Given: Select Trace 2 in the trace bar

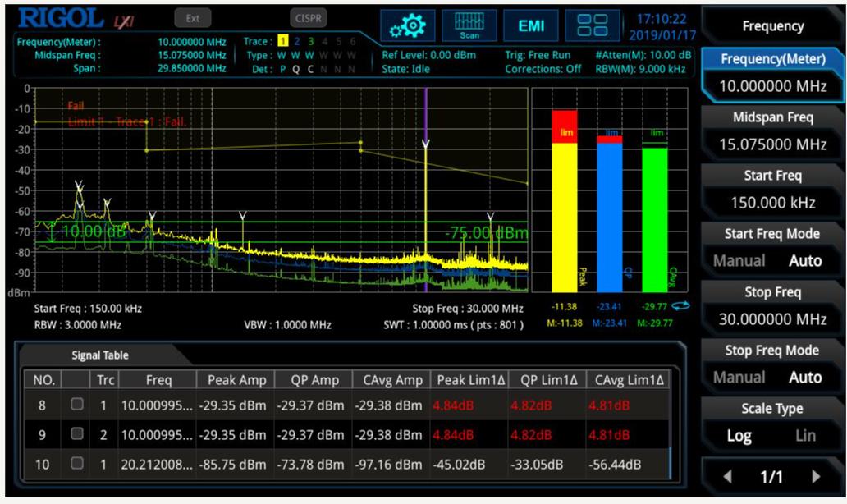Looking at the screenshot, I should [299, 39].
